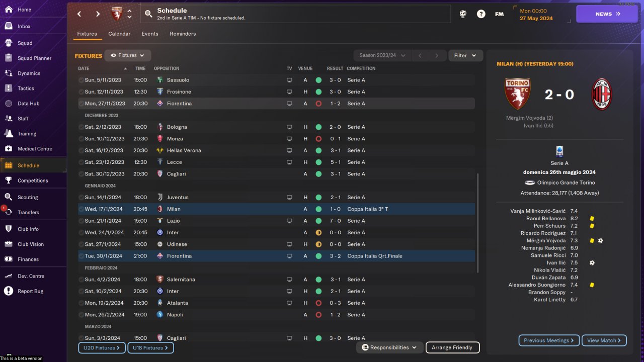This screenshot has width=644, height=362.
Task: Toggle the checkmark on the Juventus fixture row
Action: click(81, 197)
